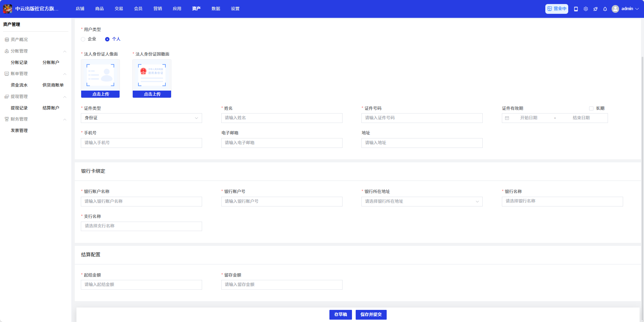The width and height of the screenshot is (644, 322).
Task: Open the 银行所在地址 dropdown
Action: pos(422,201)
